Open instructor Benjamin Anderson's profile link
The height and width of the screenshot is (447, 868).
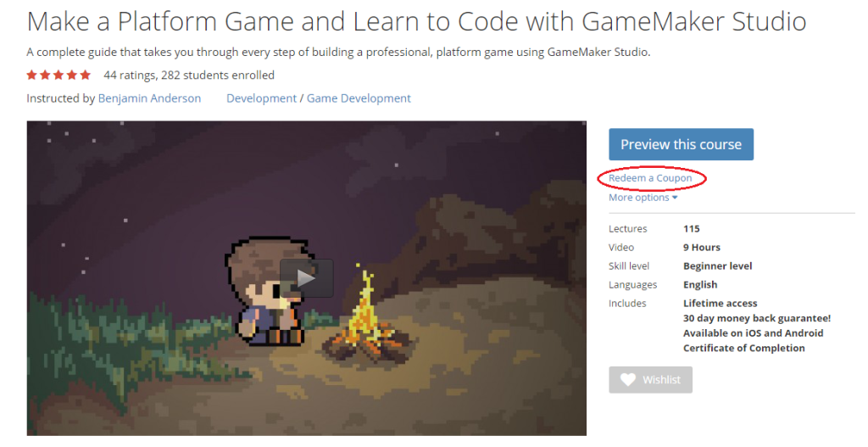[x=149, y=98]
